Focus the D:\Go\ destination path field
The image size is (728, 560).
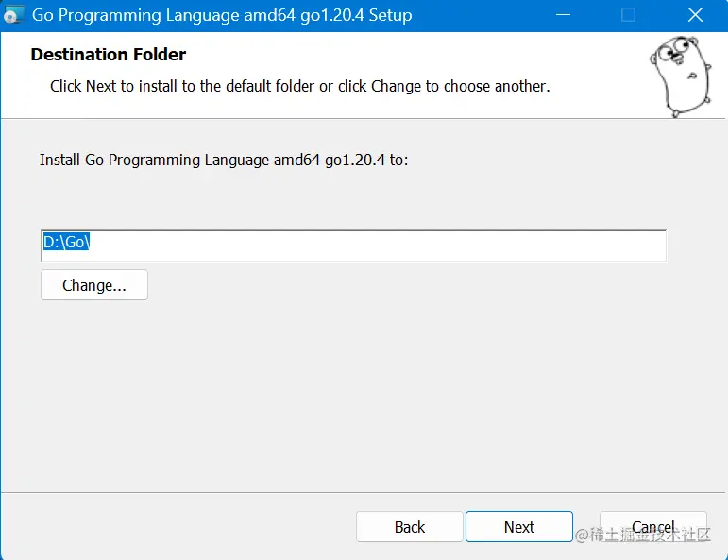(x=354, y=246)
